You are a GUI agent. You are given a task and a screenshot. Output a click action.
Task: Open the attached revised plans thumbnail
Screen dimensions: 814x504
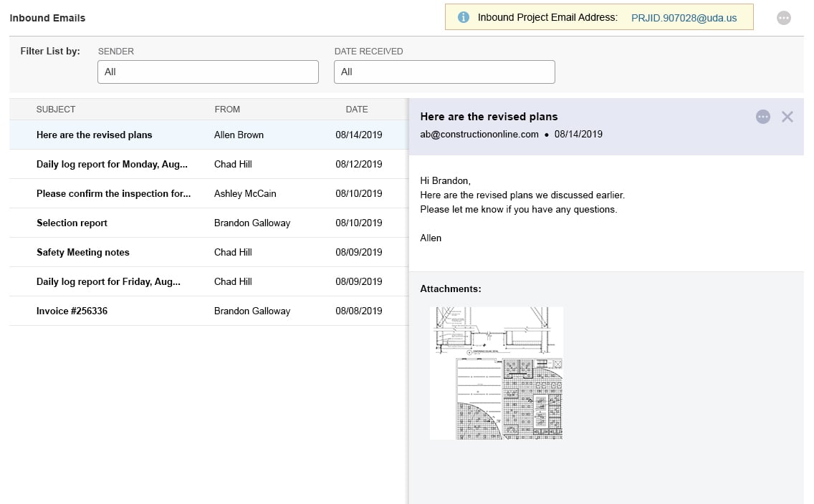pyautogui.click(x=497, y=372)
